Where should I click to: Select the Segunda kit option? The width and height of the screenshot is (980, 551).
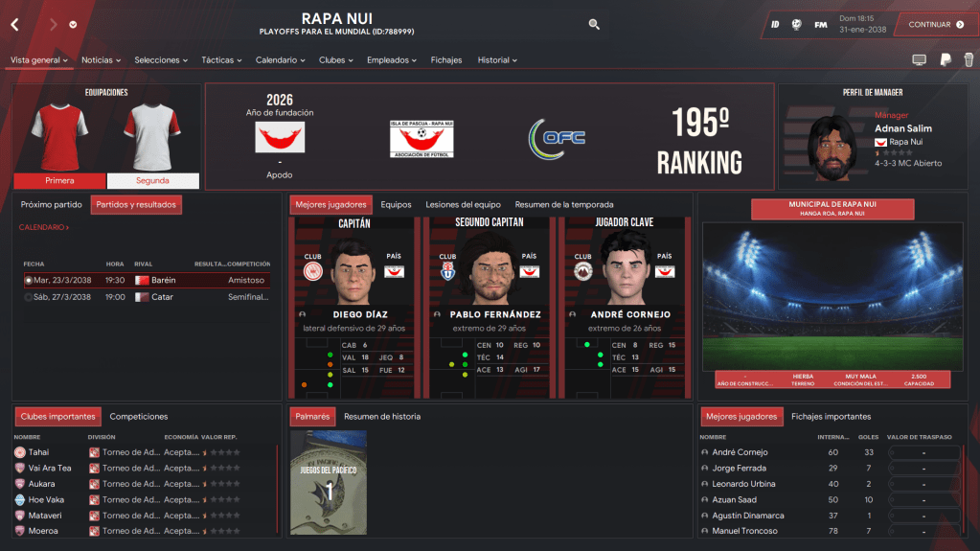tap(152, 180)
